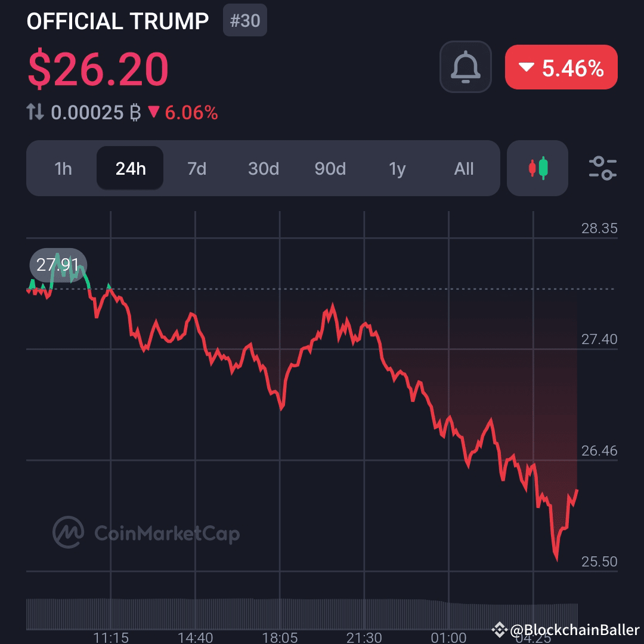This screenshot has width=644, height=644.
Task: Click the 27.91 price tooltip label
Action: coord(57,265)
